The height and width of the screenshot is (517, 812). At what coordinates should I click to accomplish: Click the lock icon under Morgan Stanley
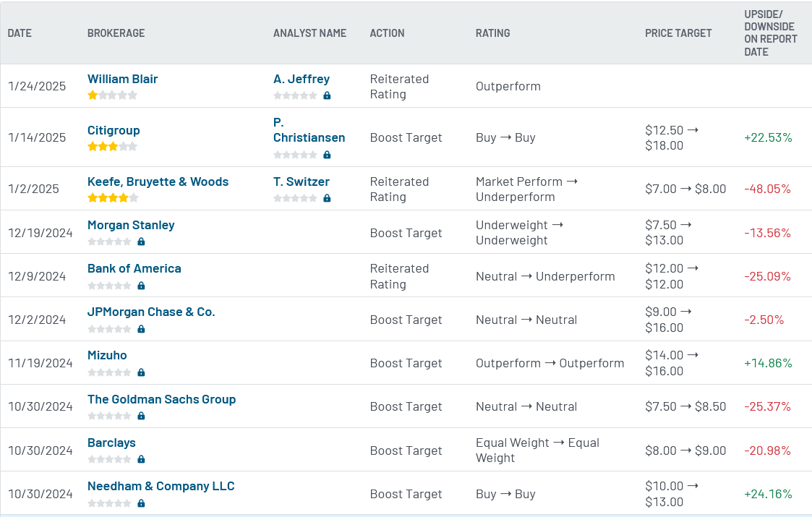click(x=141, y=242)
